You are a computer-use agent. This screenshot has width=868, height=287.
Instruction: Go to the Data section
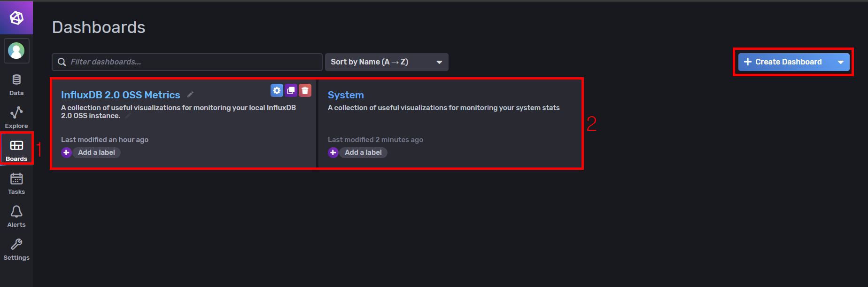pyautogui.click(x=16, y=85)
